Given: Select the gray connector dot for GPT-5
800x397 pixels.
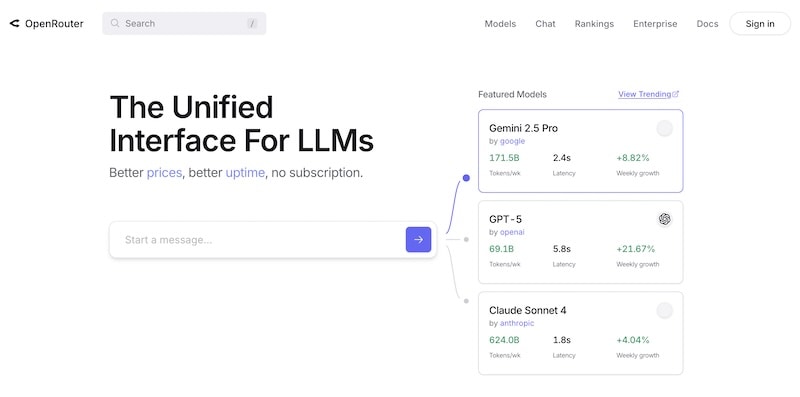Looking at the screenshot, I should tap(466, 239).
